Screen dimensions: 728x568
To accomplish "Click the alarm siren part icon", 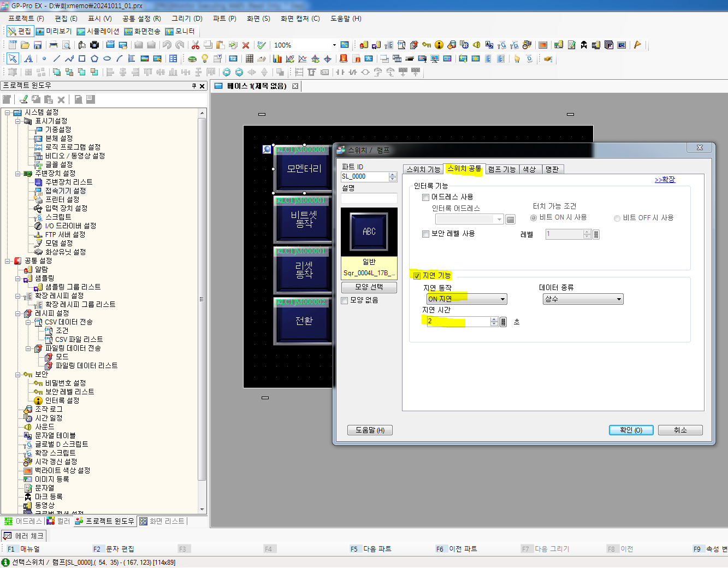I will pyautogui.click(x=344, y=58).
